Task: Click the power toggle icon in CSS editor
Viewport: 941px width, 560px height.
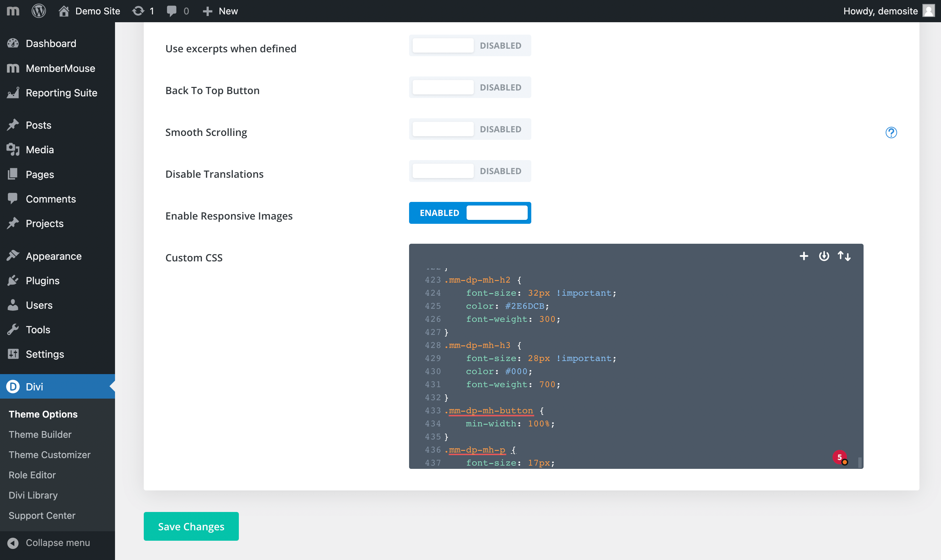Action: (824, 256)
